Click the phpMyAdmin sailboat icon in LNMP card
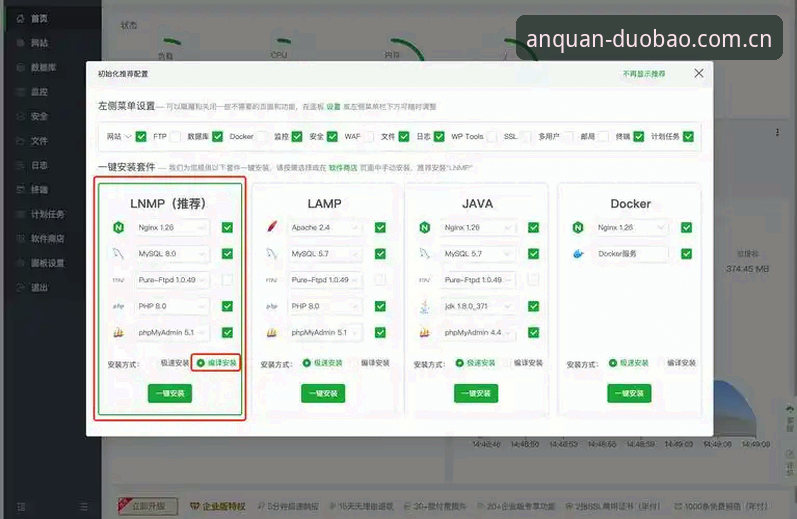 click(x=118, y=332)
